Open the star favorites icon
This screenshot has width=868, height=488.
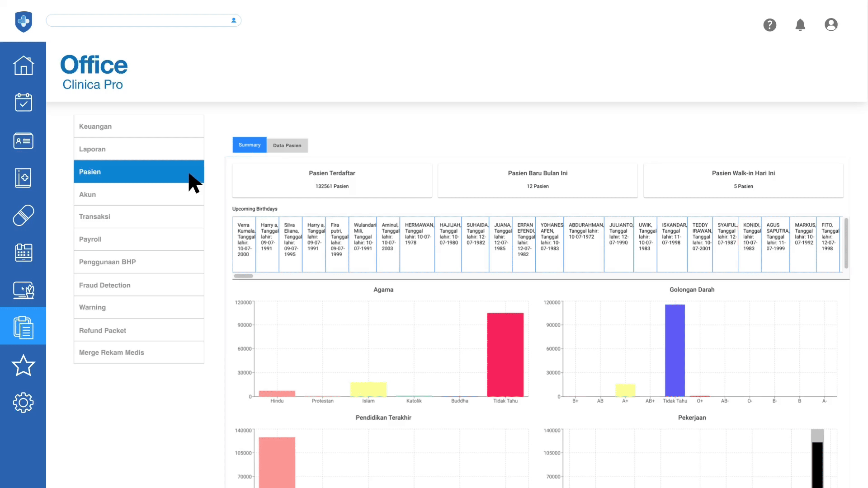pyautogui.click(x=23, y=366)
